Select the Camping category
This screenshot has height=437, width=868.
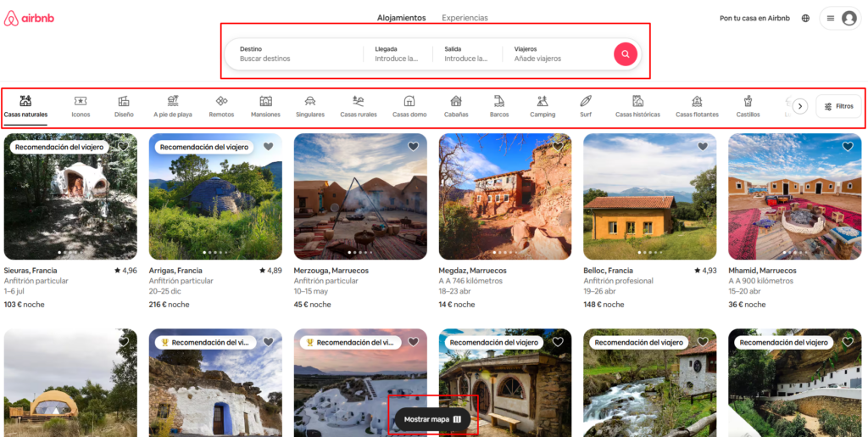tap(542, 106)
